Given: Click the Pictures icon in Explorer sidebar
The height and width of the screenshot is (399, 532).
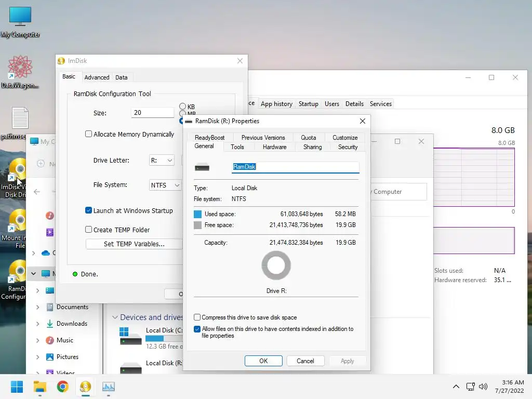Looking at the screenshot, I should 50,357.
